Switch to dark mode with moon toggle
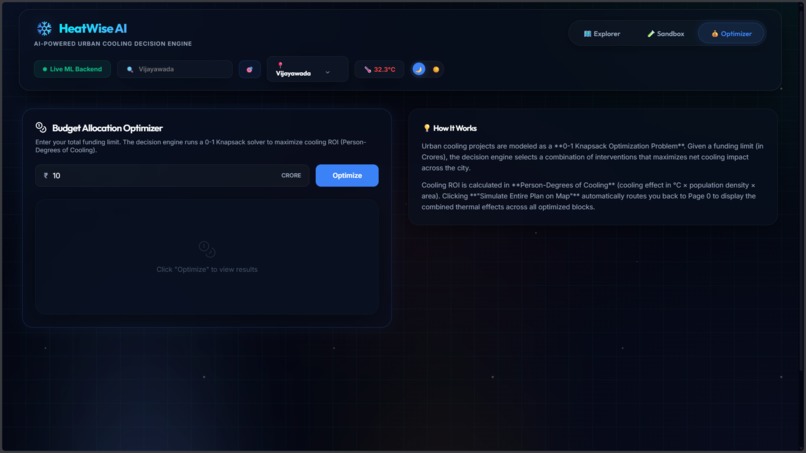Image resolution: width=806 pixels, height=453 pixels. tap(418, 69)
